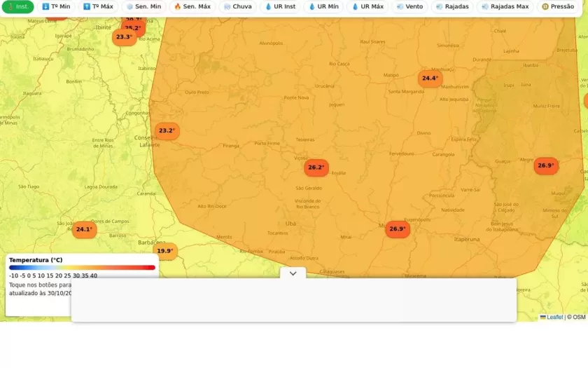This screenshot has width=588, height=368.
Task: Show Sen. Máx thermal sensation
Action: coord(192,6)
